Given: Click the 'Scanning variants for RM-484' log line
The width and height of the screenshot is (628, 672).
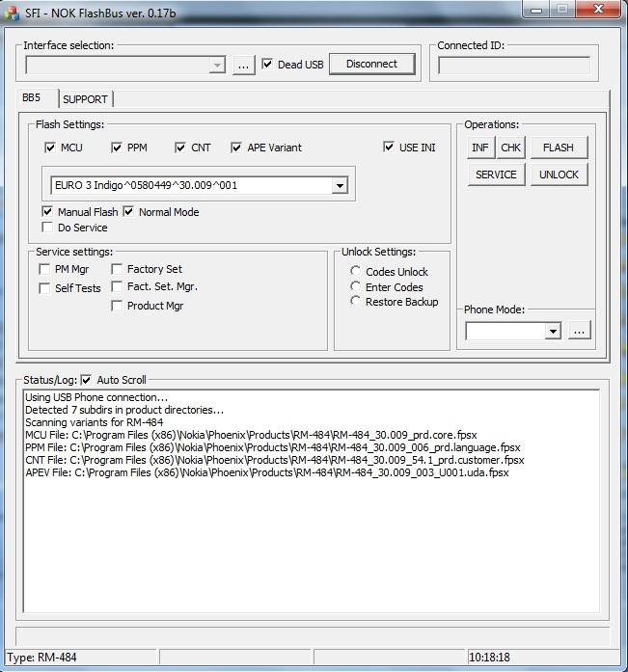Looking at the screenshot, I should (95, 422).
